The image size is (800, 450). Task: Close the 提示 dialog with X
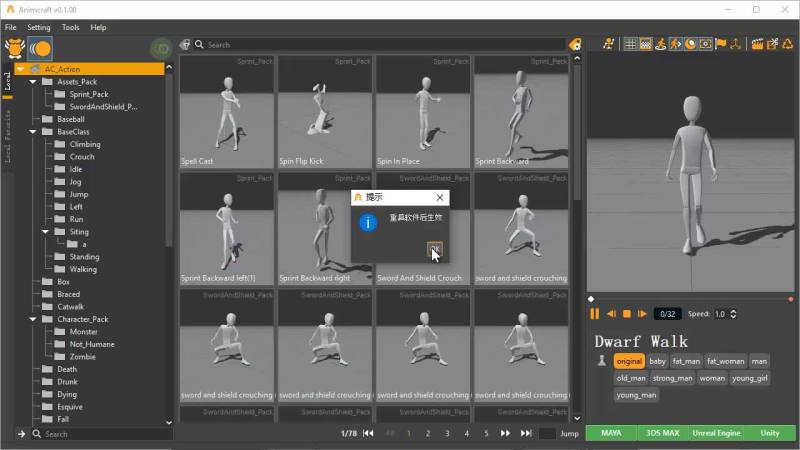point(440,197)
